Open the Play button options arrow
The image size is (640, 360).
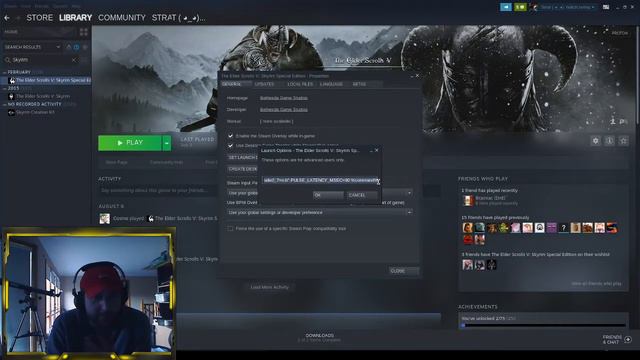coord(167,143)
